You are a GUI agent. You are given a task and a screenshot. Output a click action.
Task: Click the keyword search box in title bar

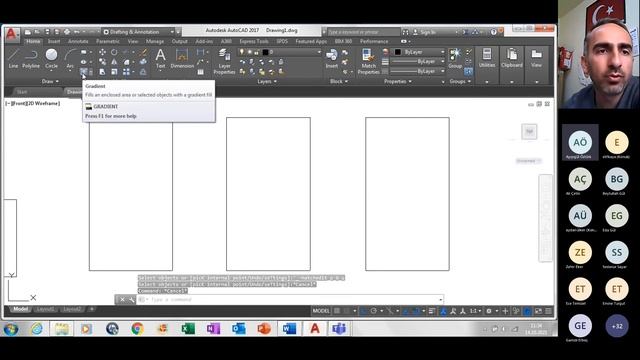(x=363, y=32)
